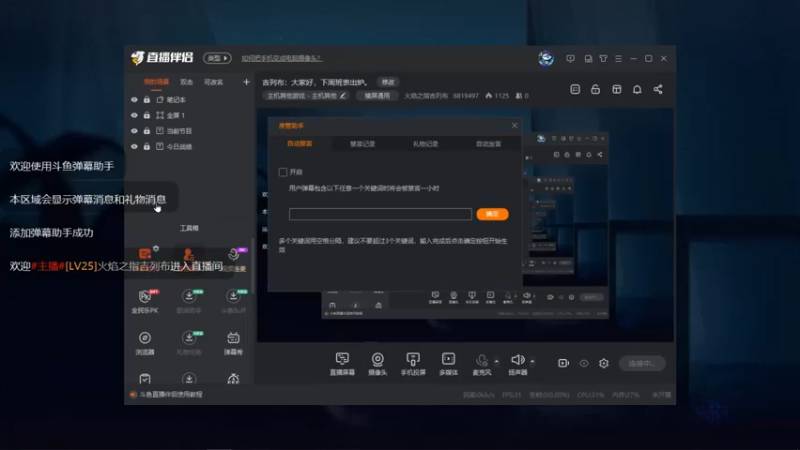Screen dimensions: 800x450
Task: Open the notification bell icon
Action: pyautogui.click(x=637, y=89)
